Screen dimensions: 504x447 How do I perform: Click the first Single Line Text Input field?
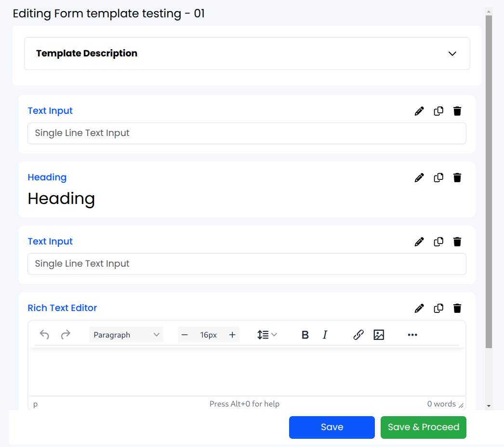point(247,133)
